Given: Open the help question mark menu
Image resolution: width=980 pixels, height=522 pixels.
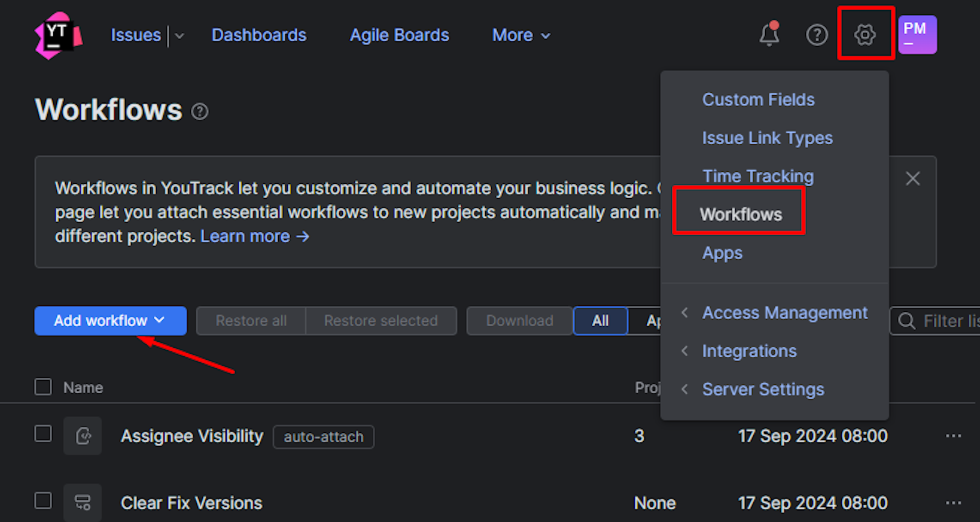Looking at the screenshot, I should (817, 35).
